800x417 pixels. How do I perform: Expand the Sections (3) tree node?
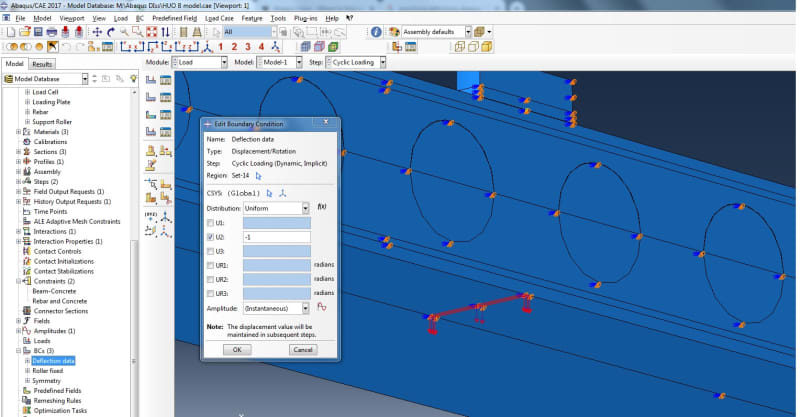pyautogui.click(x=18, y=152)
